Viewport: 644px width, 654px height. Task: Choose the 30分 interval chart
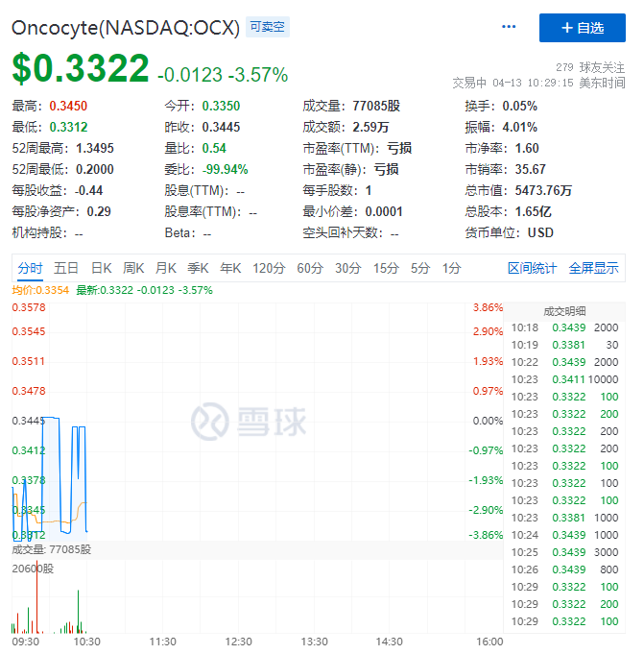[347, 268]
